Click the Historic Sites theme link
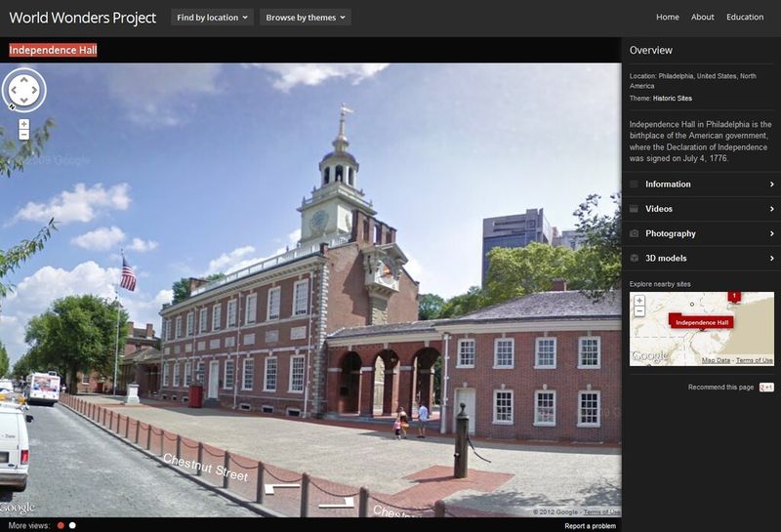This screenshot has width=781, height=532. click(673, 99)
